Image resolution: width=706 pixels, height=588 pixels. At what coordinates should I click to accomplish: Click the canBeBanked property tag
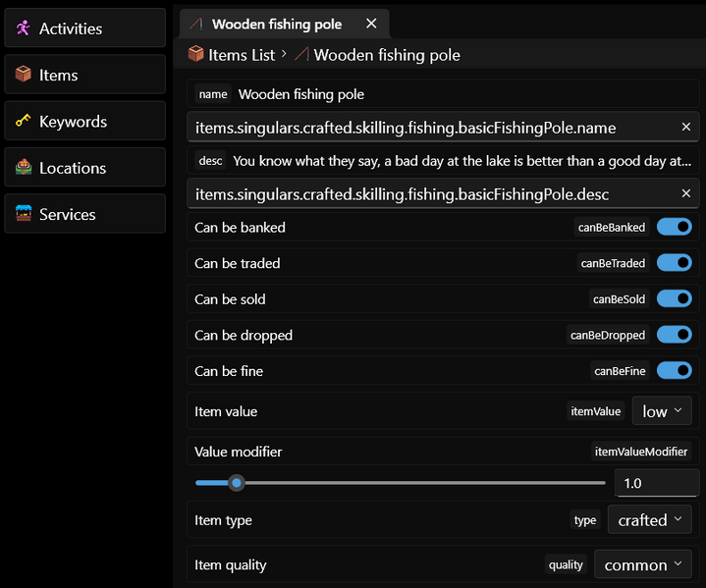(x=612, y=227)
